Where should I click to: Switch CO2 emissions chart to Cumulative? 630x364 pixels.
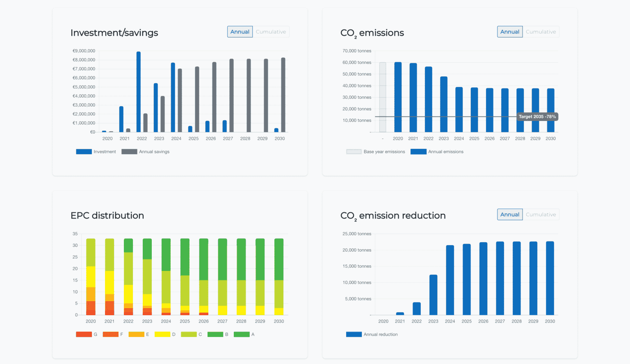[541, 32]
